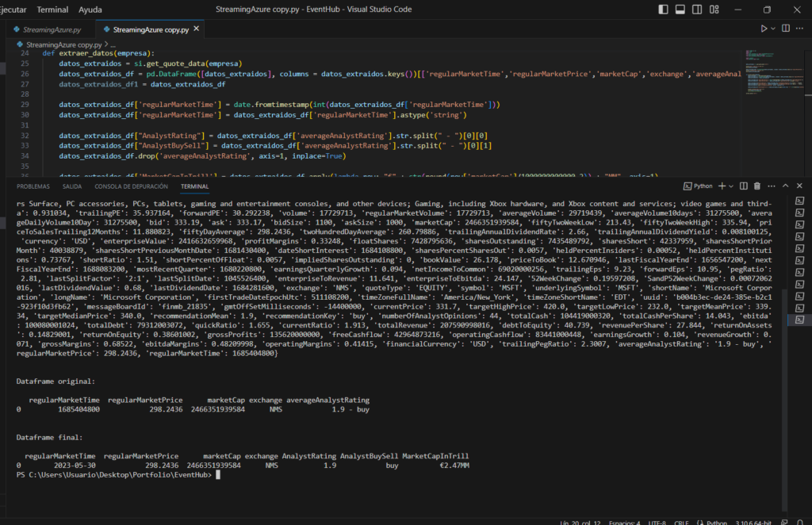The height and width of the screenshot is (525, 812).
Task: Kill the terminal with trash icon
Action: point(757,186)
